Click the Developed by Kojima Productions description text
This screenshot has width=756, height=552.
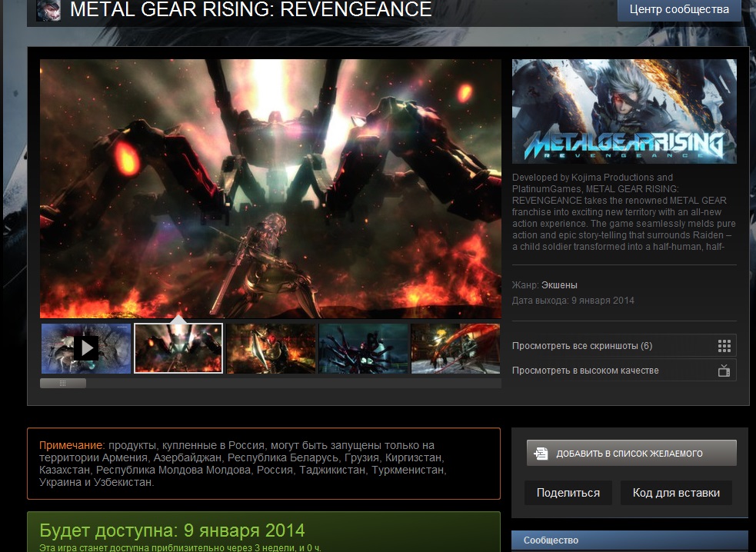click(624, 212)
